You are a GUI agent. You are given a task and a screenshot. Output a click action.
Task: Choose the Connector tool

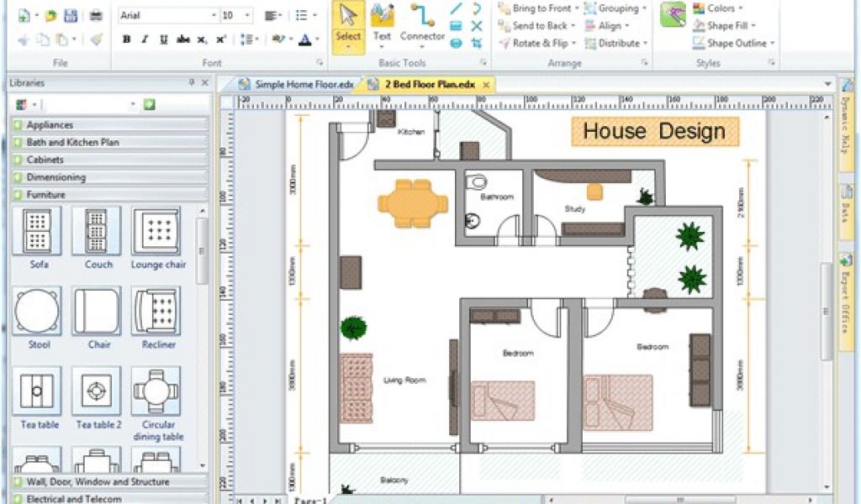pos(422,24)
